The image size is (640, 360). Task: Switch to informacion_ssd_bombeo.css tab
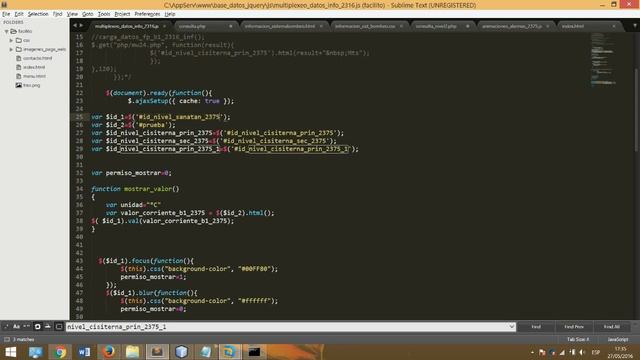[365, 26]
